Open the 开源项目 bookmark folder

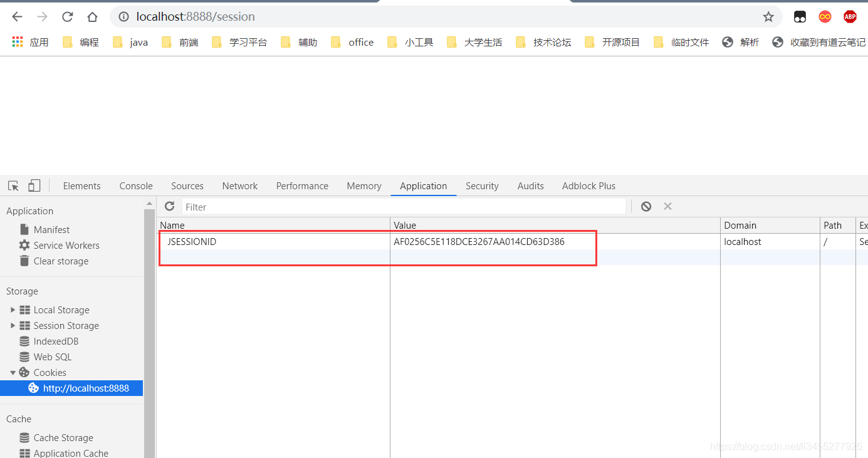(612, 42)
